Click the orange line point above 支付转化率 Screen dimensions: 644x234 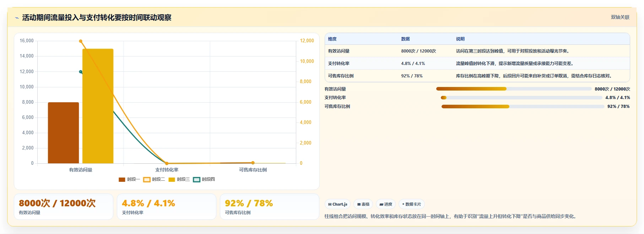coord(167,163)
